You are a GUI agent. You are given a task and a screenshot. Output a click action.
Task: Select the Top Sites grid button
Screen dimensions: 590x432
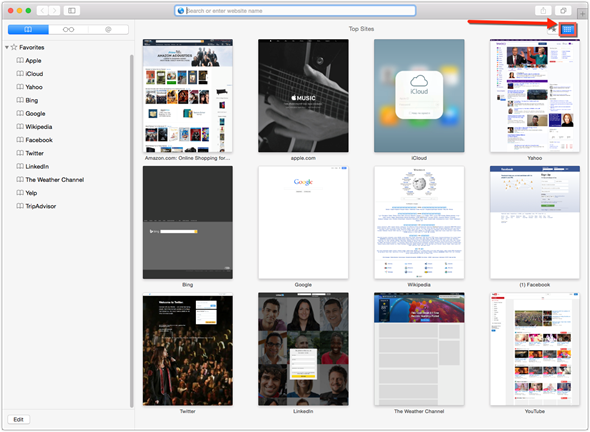[567, 29]
